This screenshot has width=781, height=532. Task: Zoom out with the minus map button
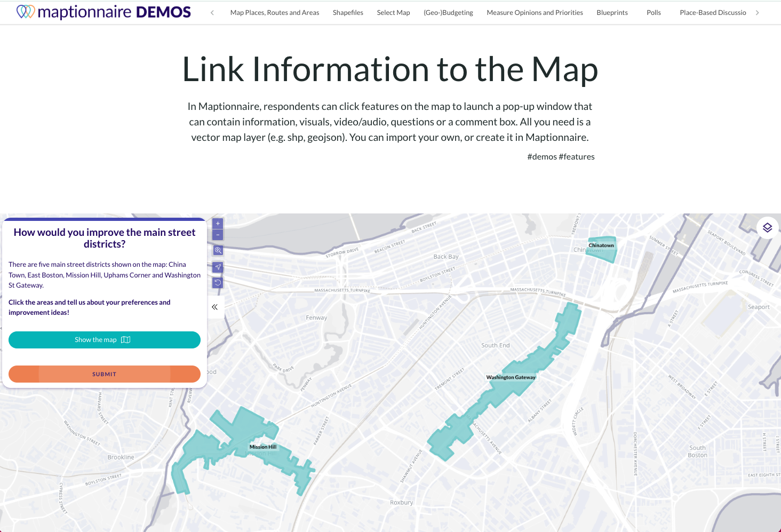(x=218, y=235)
